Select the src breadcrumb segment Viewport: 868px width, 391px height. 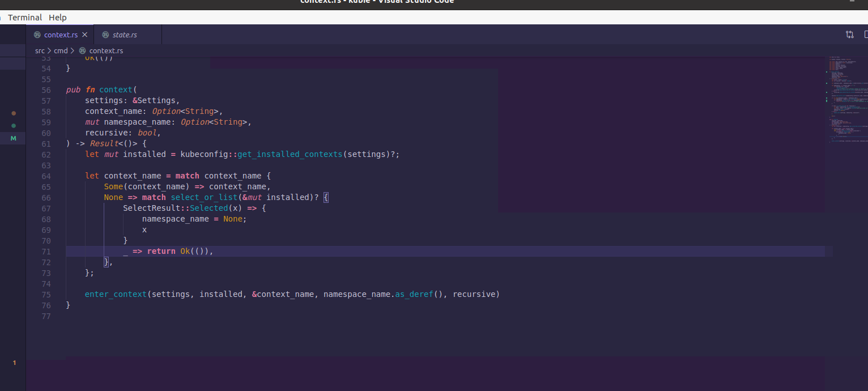tap(40, 50)
